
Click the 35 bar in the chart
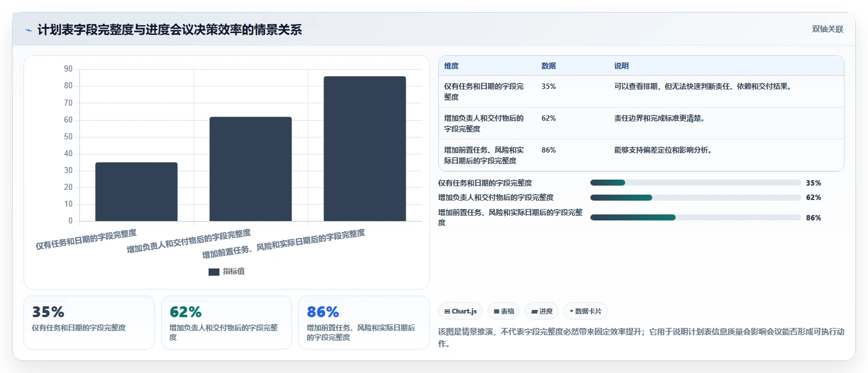136,192
